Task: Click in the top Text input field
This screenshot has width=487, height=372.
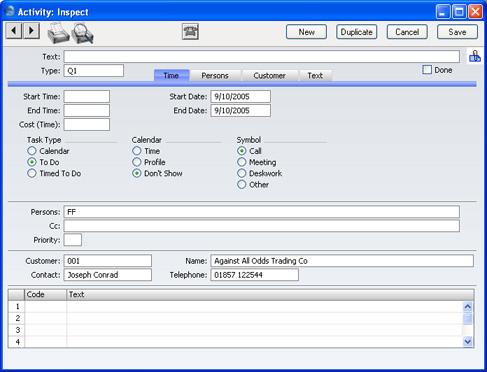Action: click(262, 57)
